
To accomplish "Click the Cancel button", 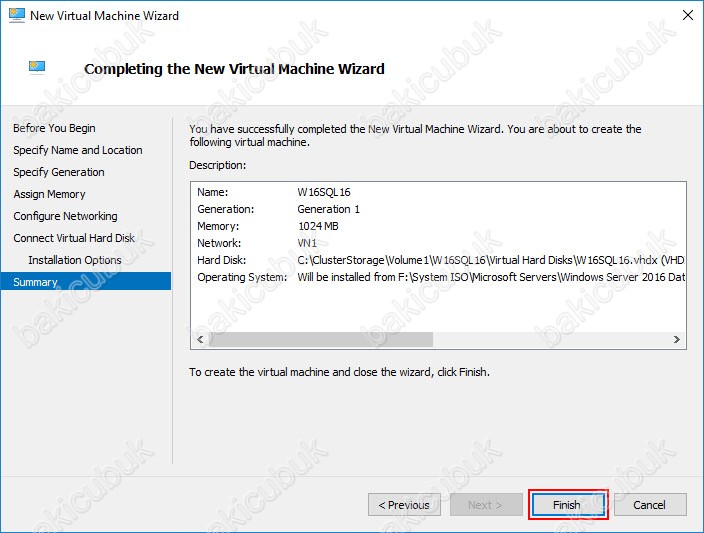I will click(650, 505).
